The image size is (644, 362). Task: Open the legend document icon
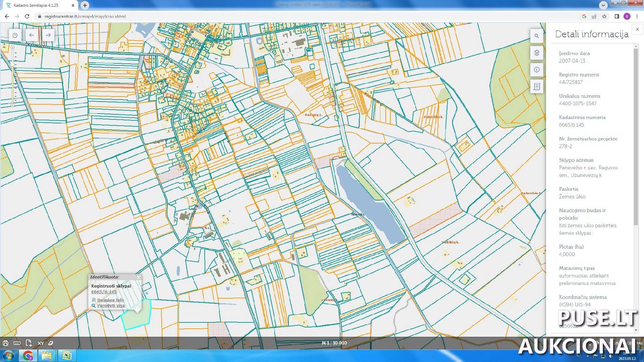[537, 87]
